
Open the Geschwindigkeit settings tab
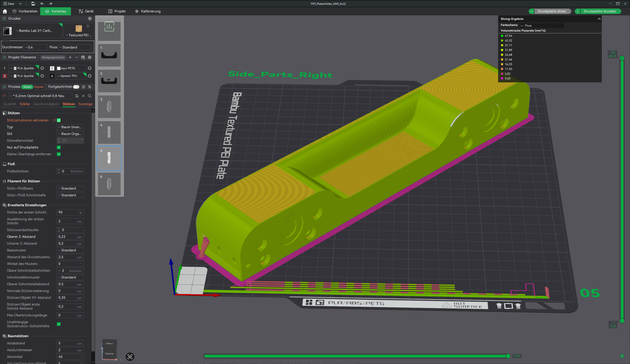[x=46, y=104]
